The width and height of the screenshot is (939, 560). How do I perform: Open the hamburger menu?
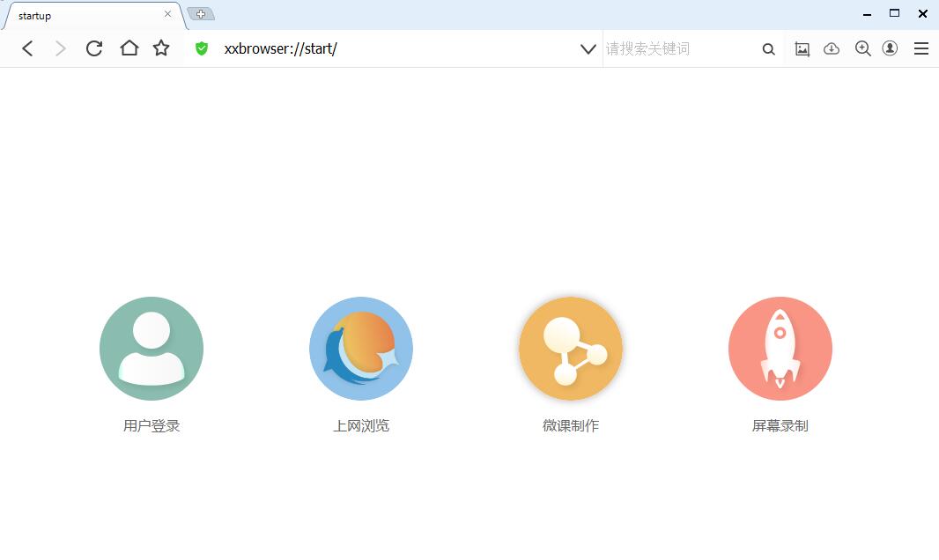coord(921,48)
